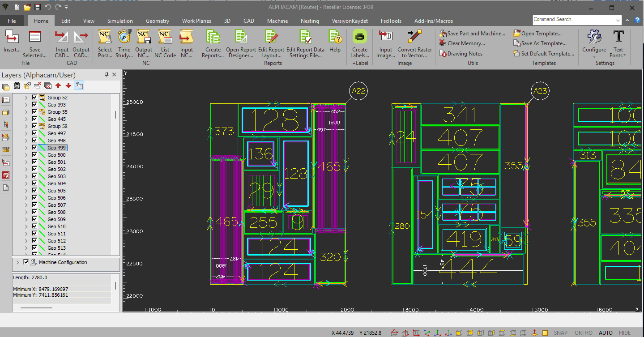Click the maze-like nesting icon in left sidebar
This screenshot has width=644, height=337.
point(6,175)
